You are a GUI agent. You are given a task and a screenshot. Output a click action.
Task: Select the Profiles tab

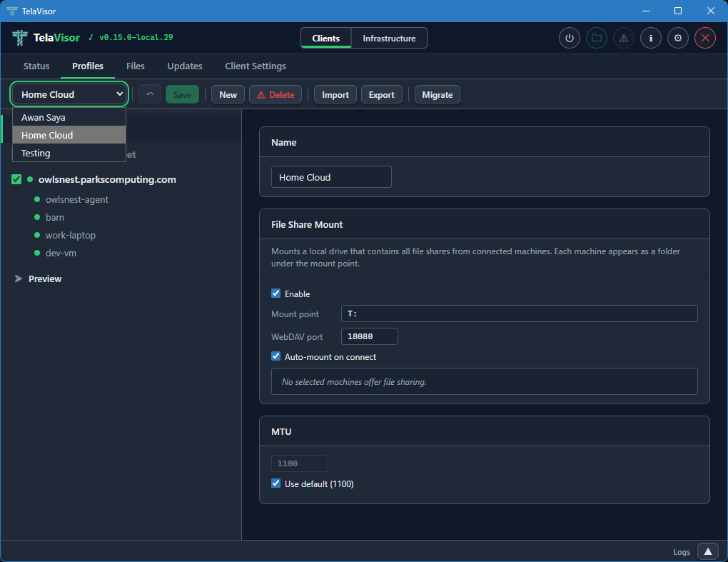click(88, 66)
